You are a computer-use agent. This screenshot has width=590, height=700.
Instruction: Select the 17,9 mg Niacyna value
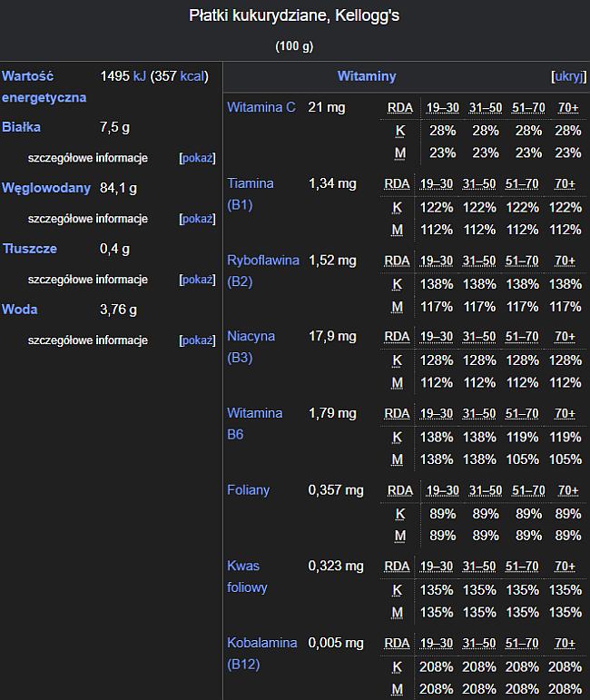[x=332, y=336]
